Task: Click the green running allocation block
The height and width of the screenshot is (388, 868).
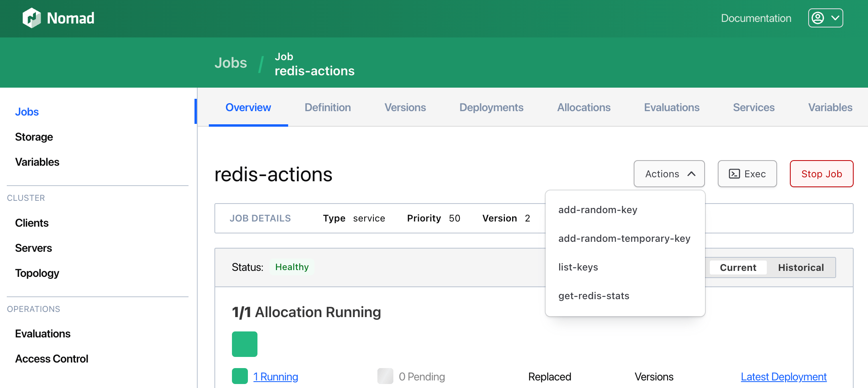Action: tap(244, 344)
